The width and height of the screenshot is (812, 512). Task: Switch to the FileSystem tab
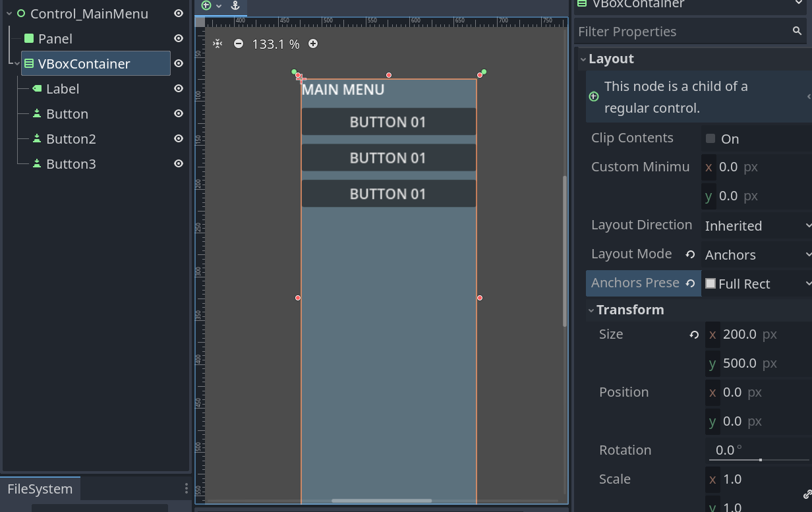(40, 489)
